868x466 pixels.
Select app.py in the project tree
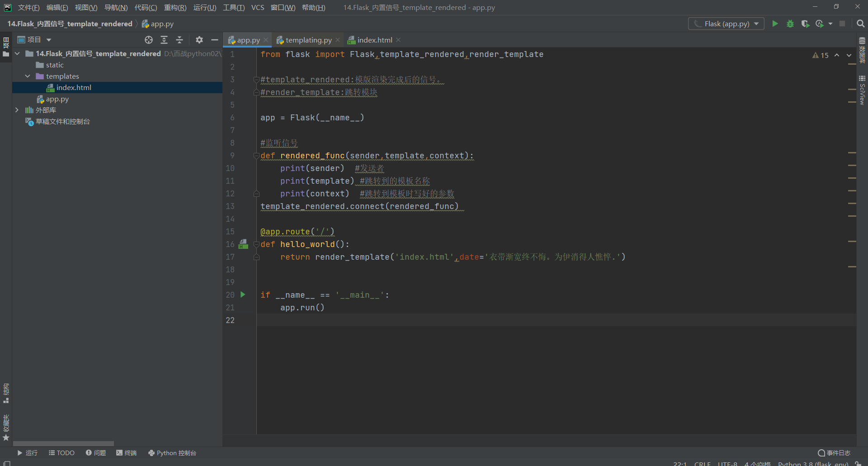57,99
